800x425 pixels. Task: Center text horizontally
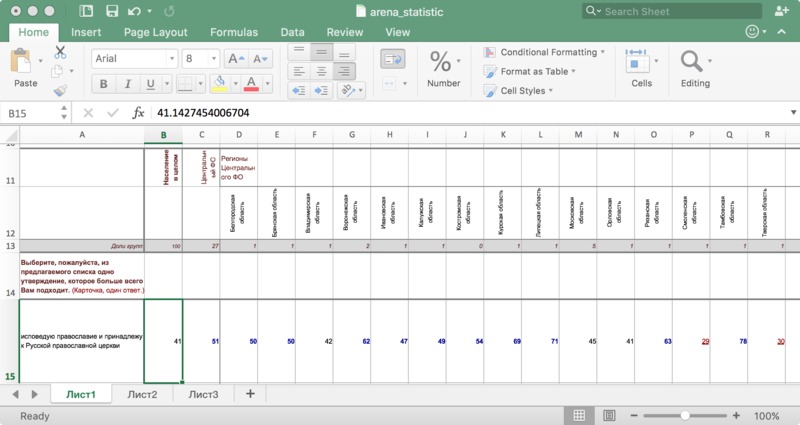click(321, 71)
